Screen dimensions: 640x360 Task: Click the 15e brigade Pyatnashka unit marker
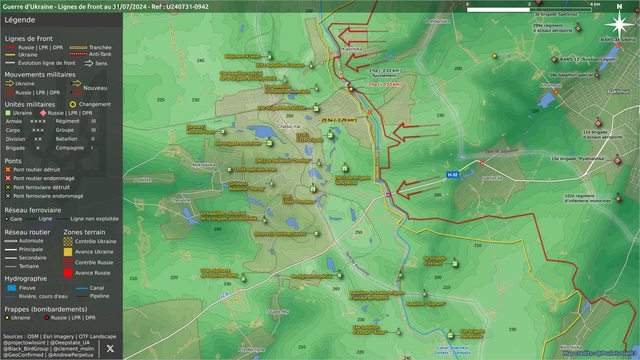coord(618,161)
